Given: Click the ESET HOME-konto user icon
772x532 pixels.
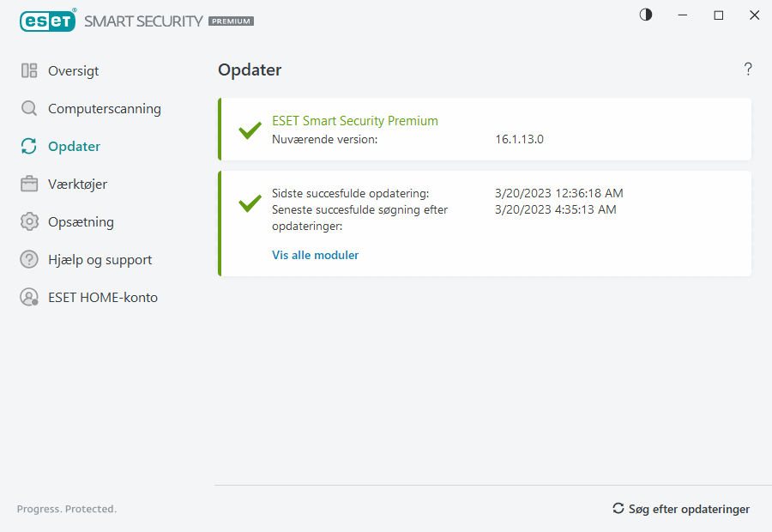Looking at the screenshot, I should click(29, 298).
